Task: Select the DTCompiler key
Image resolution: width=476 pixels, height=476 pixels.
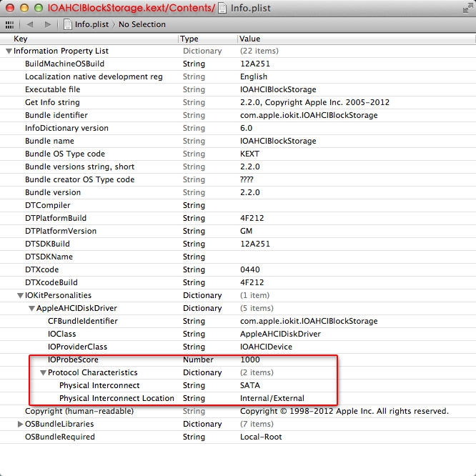Action: tap(48, 205)
